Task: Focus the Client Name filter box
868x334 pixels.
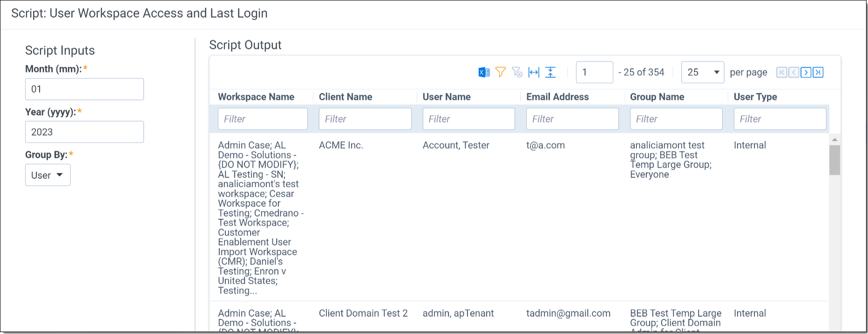Action: 365,119
